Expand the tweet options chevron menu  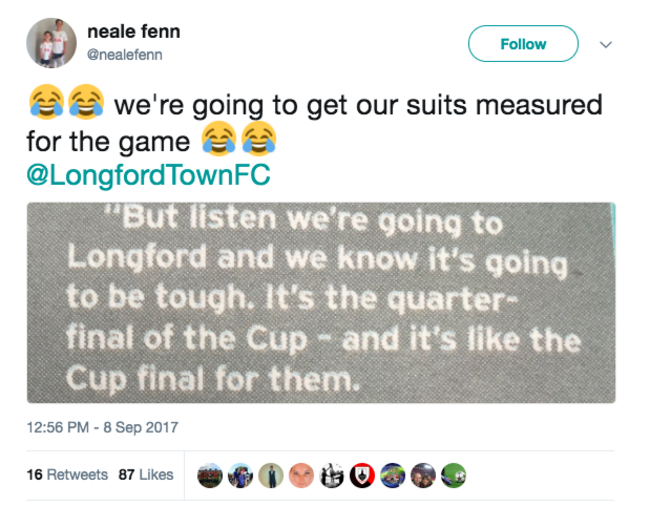tap(606, 44)
